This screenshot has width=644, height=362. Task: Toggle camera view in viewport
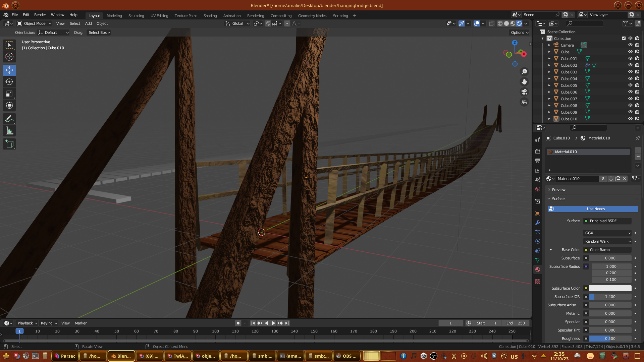(x=524, y=92)
